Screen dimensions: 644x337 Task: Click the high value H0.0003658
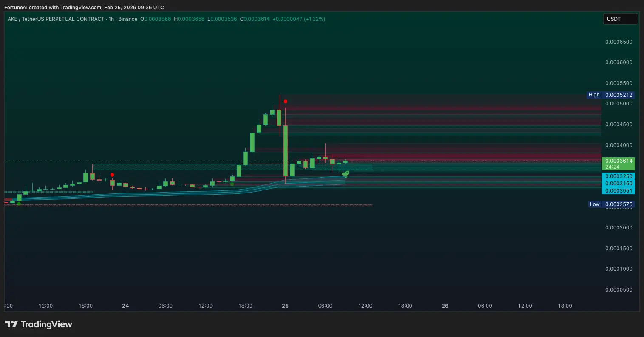(x=189, y=19)
